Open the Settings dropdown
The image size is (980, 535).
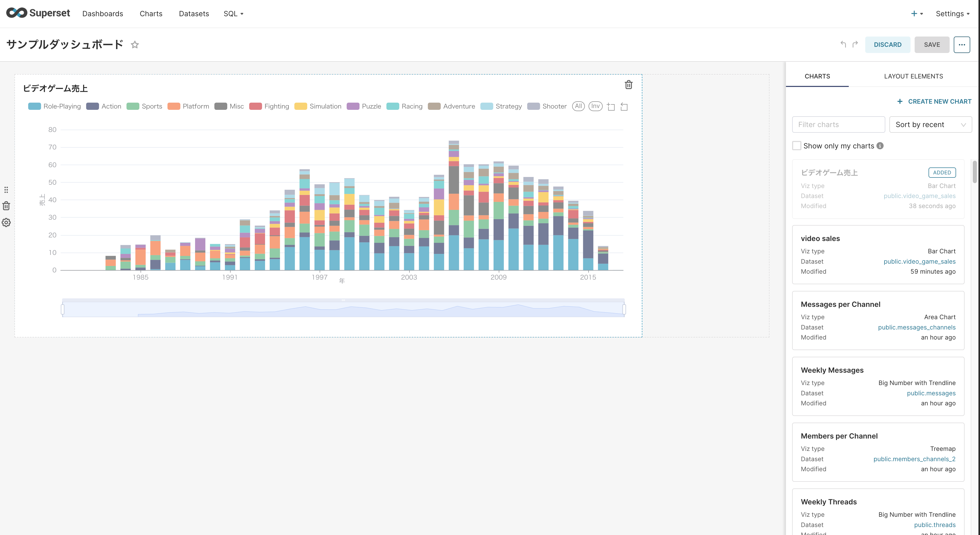[x=952, y=14]
